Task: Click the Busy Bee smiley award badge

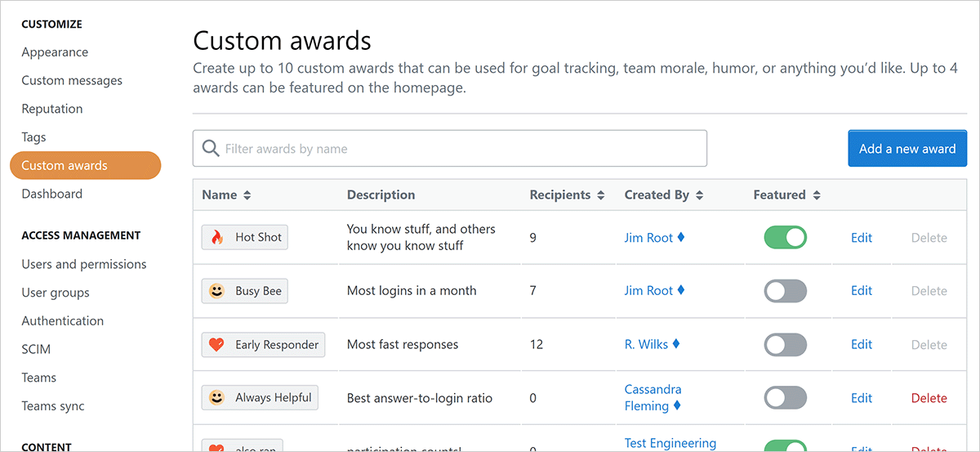Action: (245, 291)
